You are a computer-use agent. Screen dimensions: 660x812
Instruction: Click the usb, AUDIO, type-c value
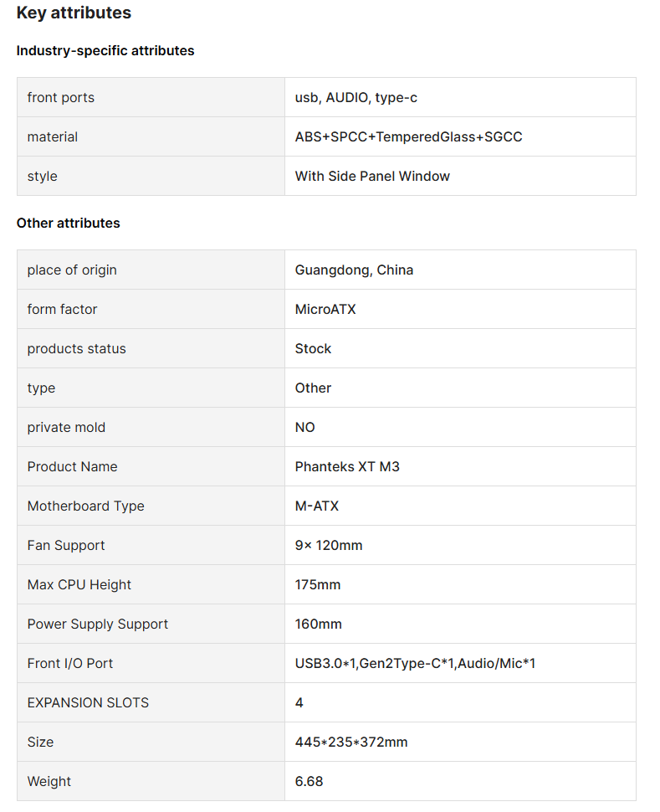tap(356, 98)
